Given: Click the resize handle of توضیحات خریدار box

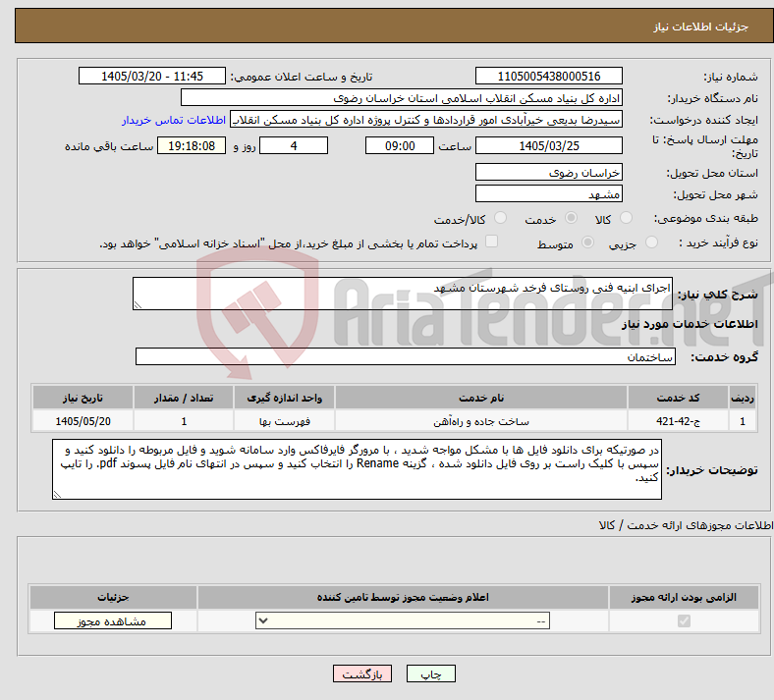Looking at the screenshot, I should [x=57, y=495].
